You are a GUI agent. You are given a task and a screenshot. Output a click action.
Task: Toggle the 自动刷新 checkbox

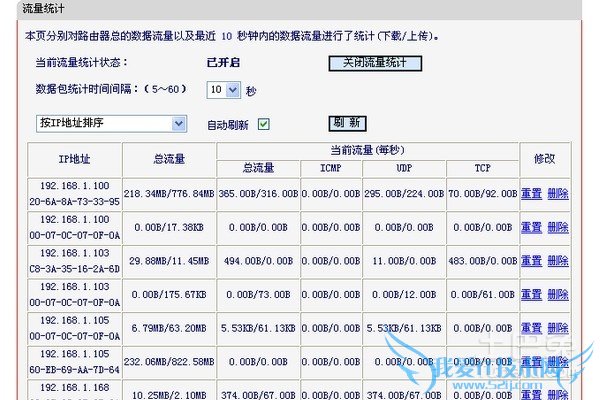[264, 124]
